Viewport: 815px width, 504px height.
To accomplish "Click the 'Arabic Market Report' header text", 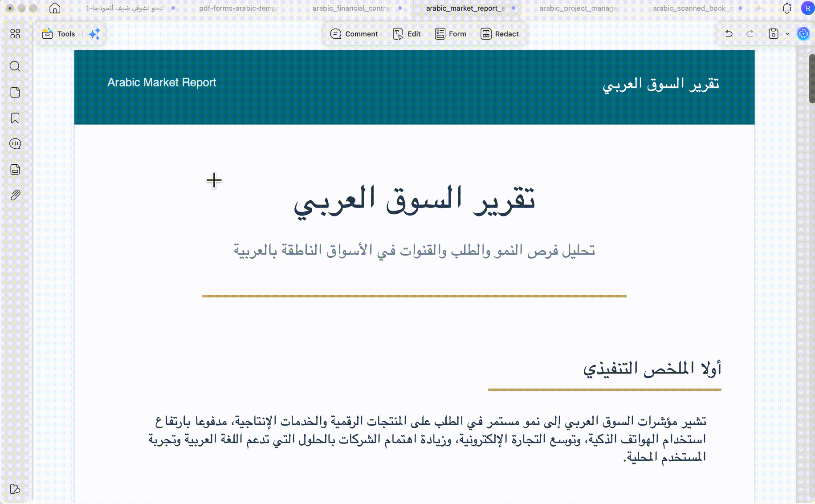I will click(162, 82).
